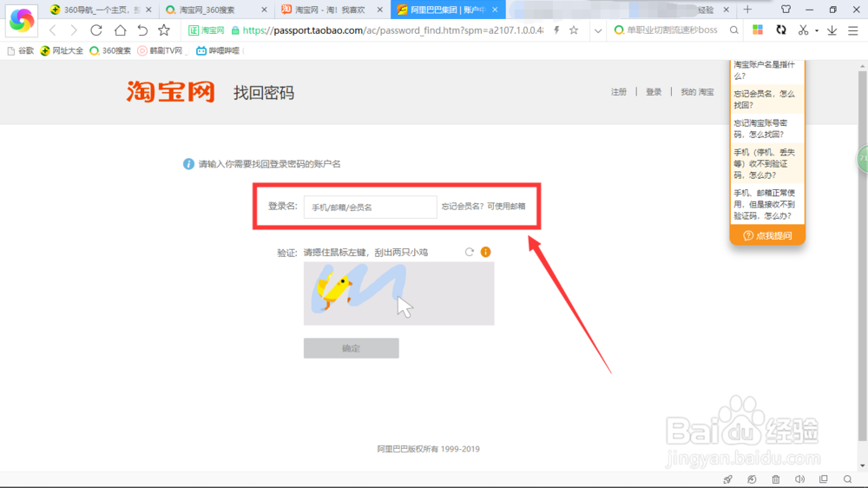Refresh the captcha verification image

pos(470,252)
